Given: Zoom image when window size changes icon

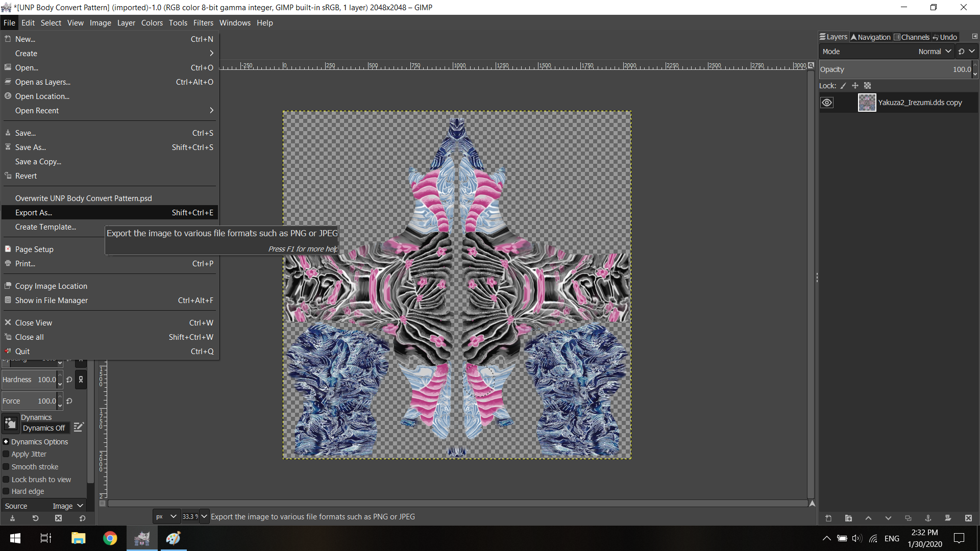Looking at the screenshot, I should (x=811, y=65).
